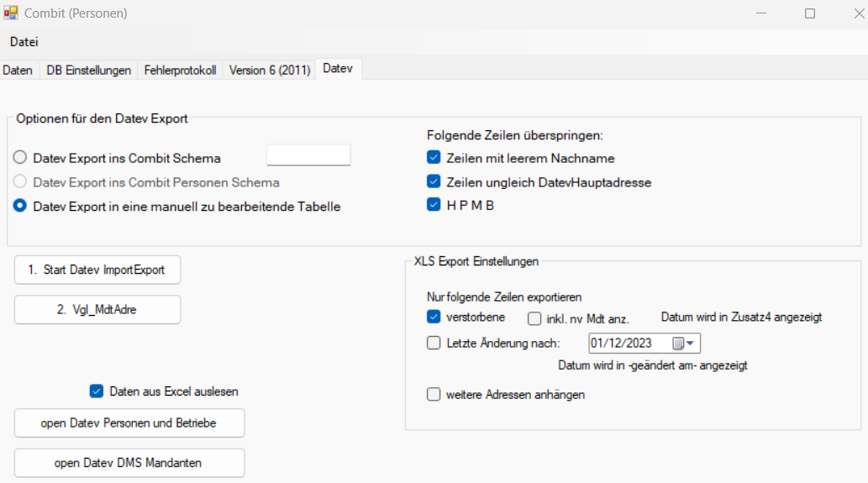This screenshot has height=483, width=868.
Task: Toggle the verstorbene checkbox
Action: tap(434, 317)
